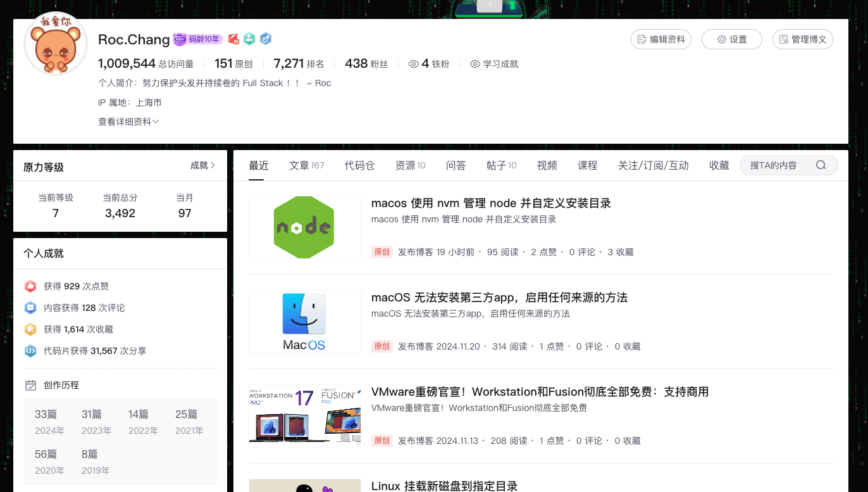The height and width of the screenshot is (492, 868).
Task: Select the 关注/订阅/互动 tab
Action: point(654,165)
